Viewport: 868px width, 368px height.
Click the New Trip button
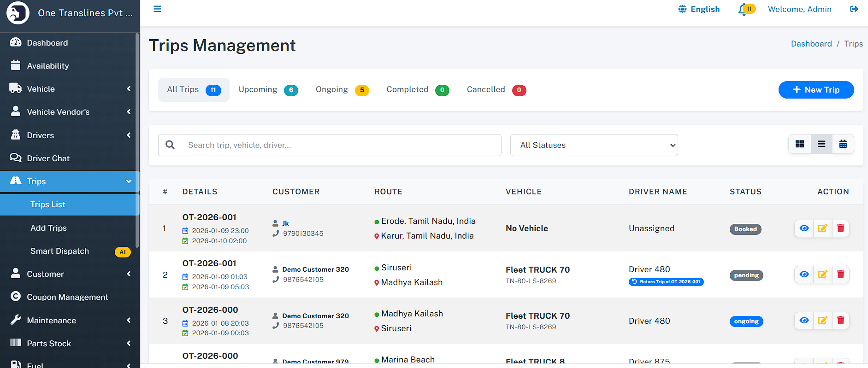point(816,90)
